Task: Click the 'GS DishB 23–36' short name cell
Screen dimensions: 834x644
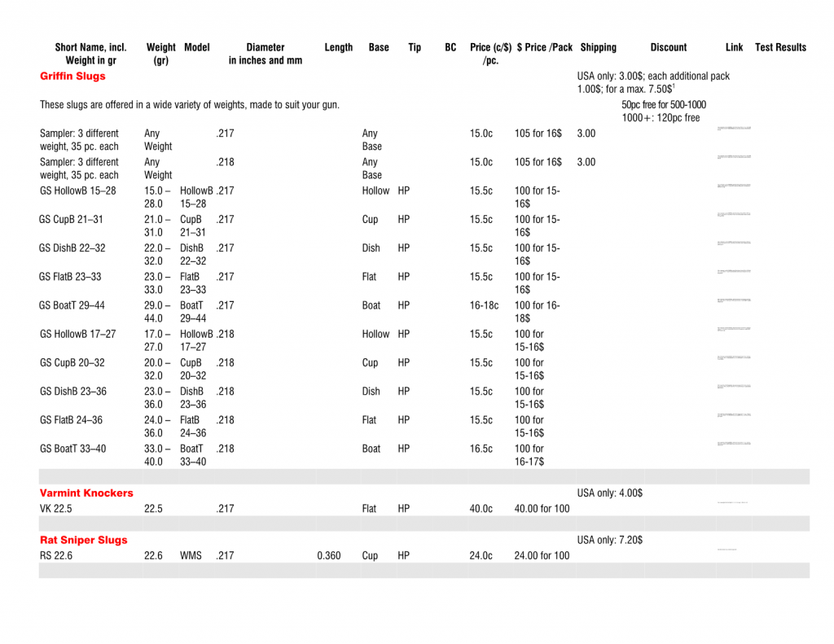Action: click(72, 392)
